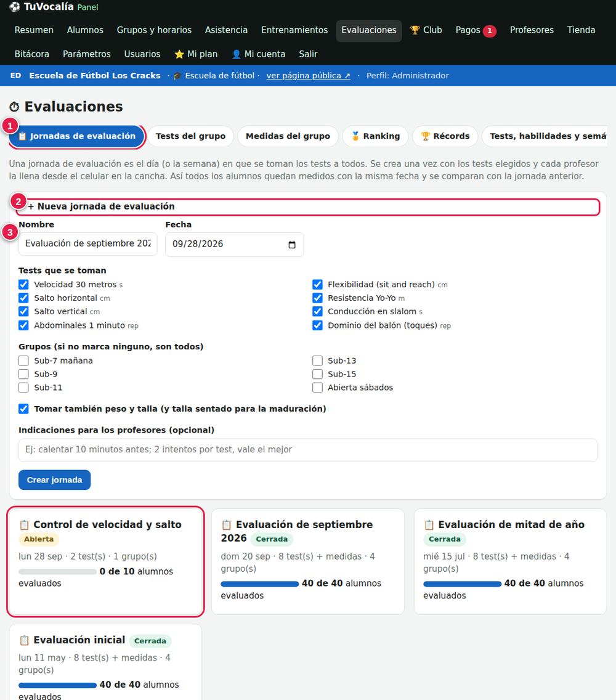Click progress bar of Control de velocidad y salto
The image size is (616, 700).
[57, 571]
